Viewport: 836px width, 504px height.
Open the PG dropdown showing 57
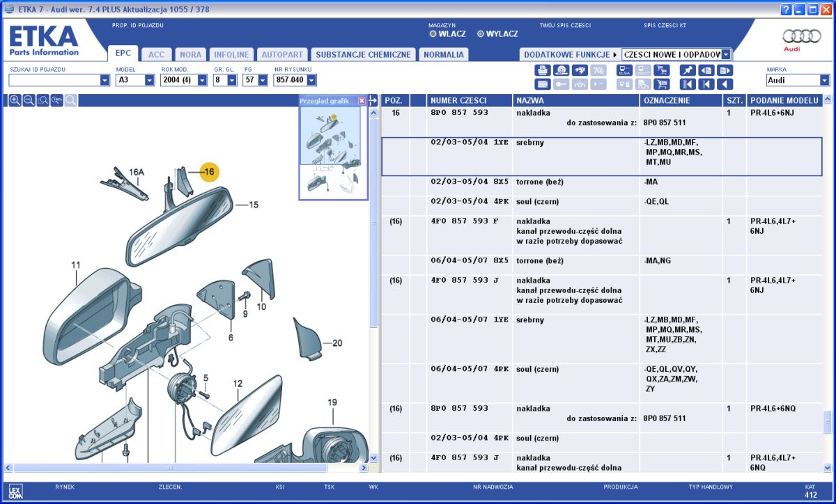(263, 80)
